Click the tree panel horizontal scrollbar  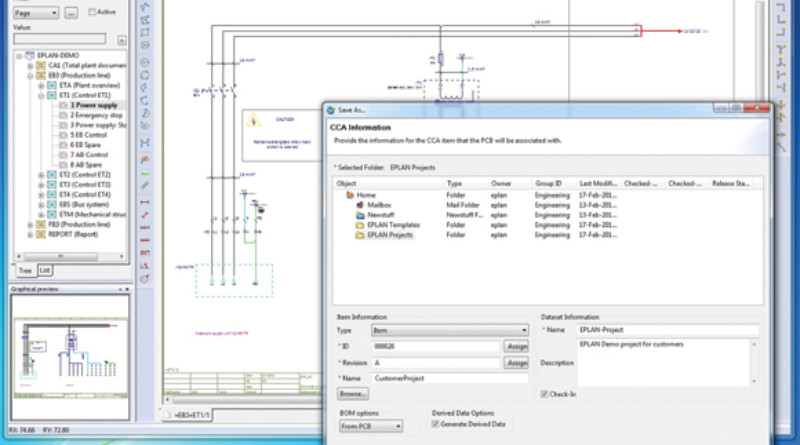[x=70, y=256]
